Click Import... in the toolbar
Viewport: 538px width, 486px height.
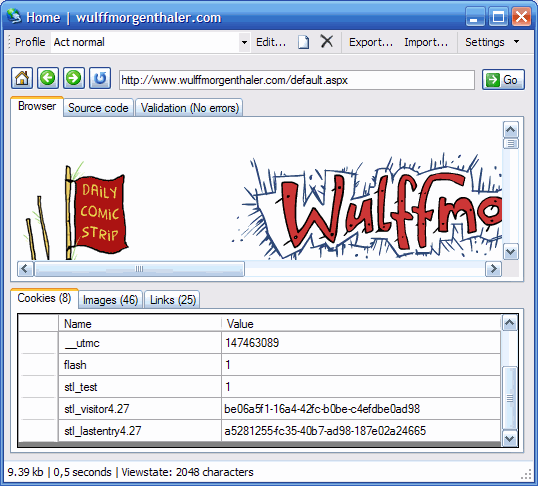click(x=426, y=42)
